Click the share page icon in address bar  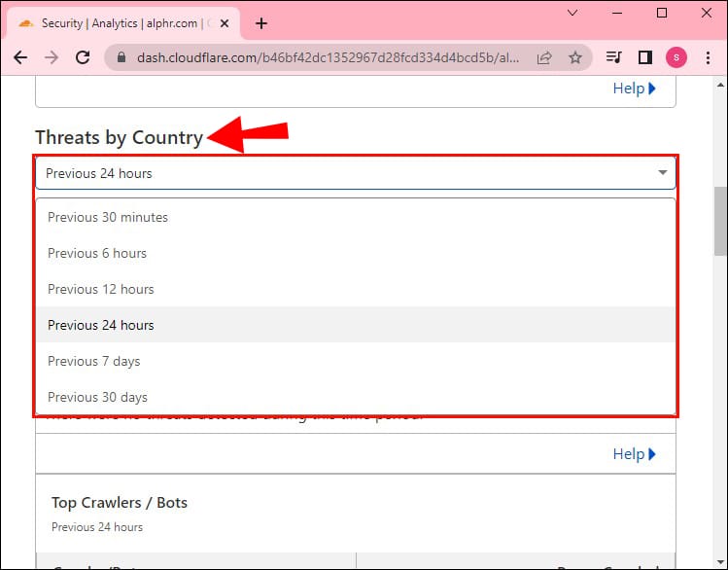tap(544, 58)
